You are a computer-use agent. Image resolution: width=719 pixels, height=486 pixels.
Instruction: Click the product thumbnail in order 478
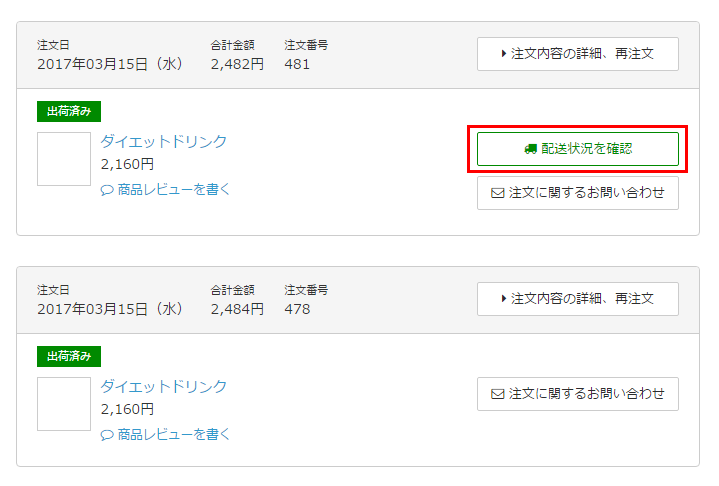pyautogui.click(x=64, y=404)
